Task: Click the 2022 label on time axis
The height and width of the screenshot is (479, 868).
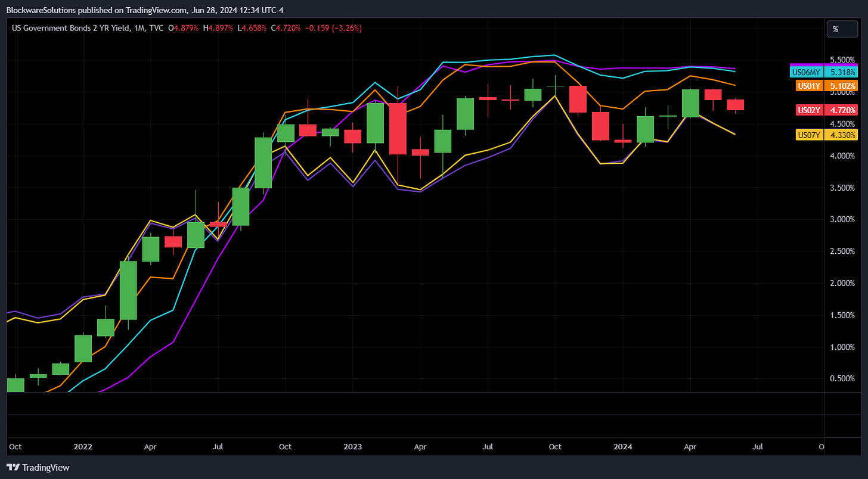Action: (x=83, y=446)
